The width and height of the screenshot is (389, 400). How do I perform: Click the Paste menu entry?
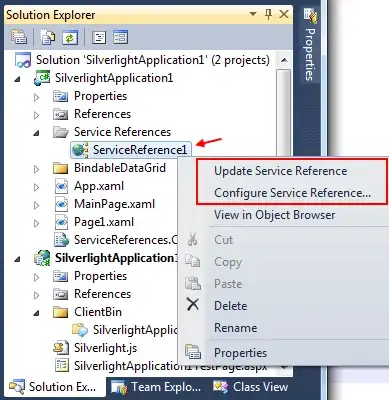click(228, 284)
